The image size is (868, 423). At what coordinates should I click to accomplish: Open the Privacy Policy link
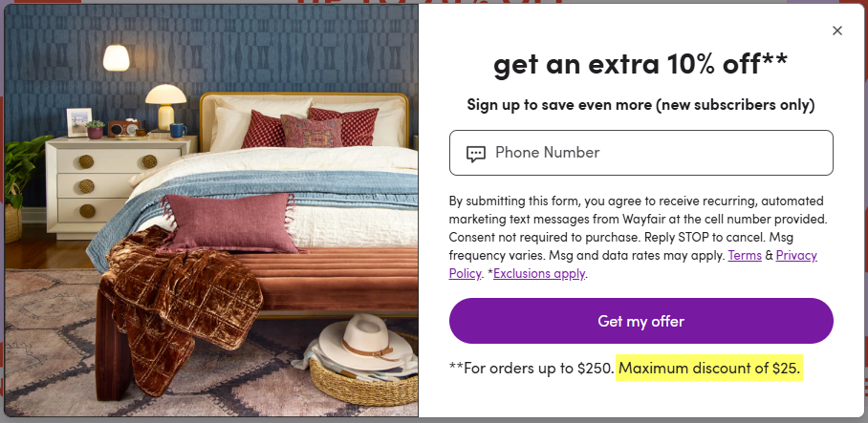[633, 264]
